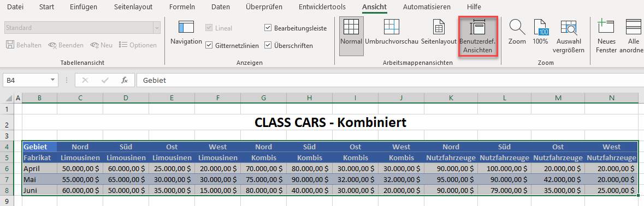644x206 pixels.
Task: Select the Mai row label cell
Action: (39, 179)
